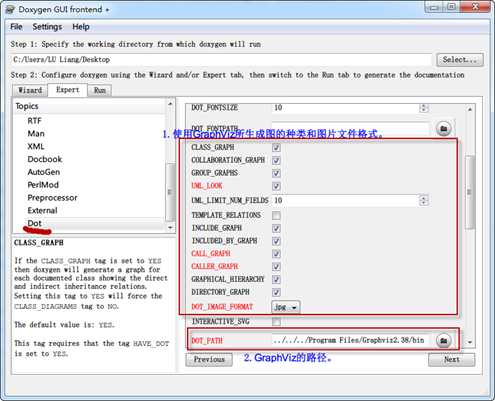Click the DOT_IMAGE_FORMAT label
Image resolution: width=495 pixels, height=401 pixels.
tap(222, 307)
